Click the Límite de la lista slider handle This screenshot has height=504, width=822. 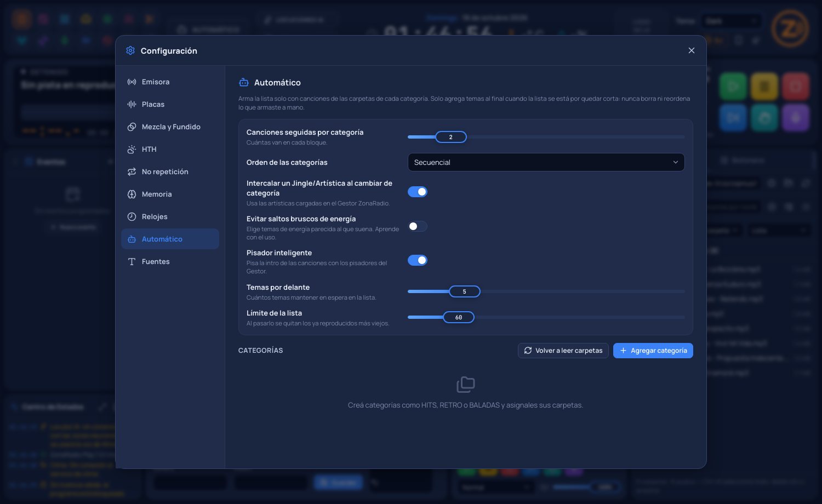[x=459, y=317]
